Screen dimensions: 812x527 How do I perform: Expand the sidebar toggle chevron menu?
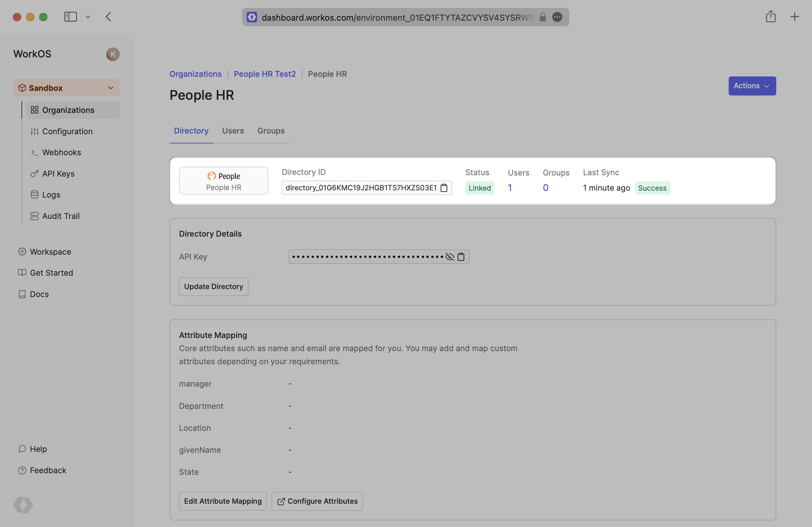coord(88,17)
